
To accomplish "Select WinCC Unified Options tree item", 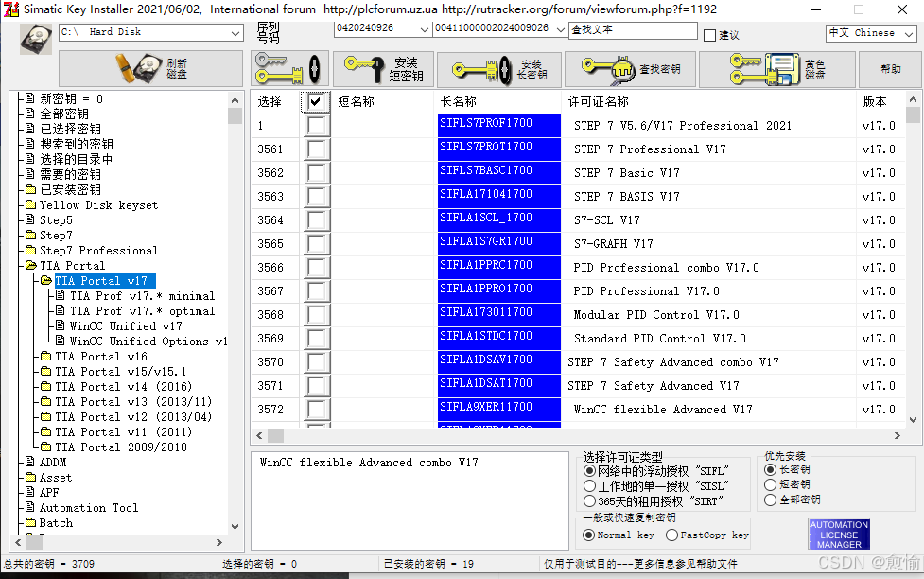I will (148, 342).
